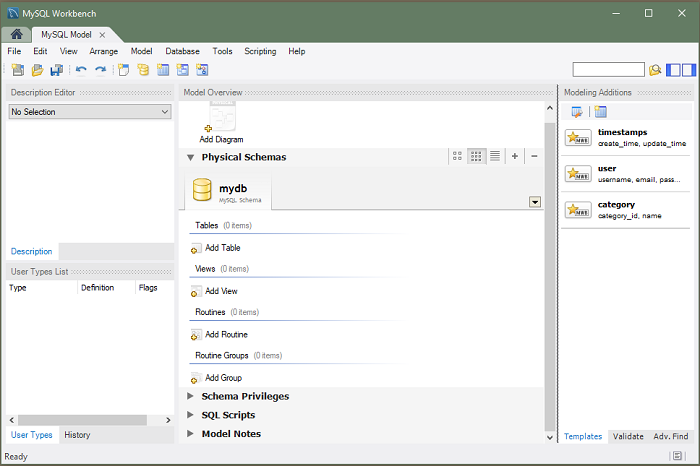This screenshot has height=466, width=700.
Task: Click the toolbar search input field
Action: point(608,70)
